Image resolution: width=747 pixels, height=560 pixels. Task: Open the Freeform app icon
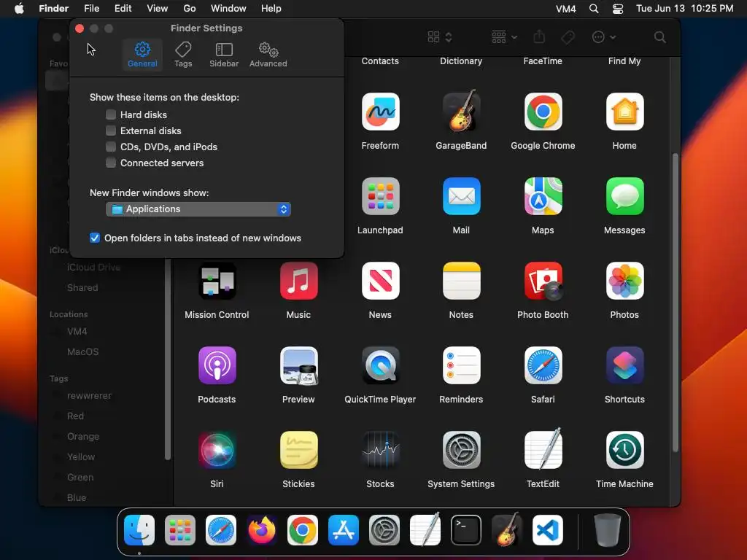380,112
